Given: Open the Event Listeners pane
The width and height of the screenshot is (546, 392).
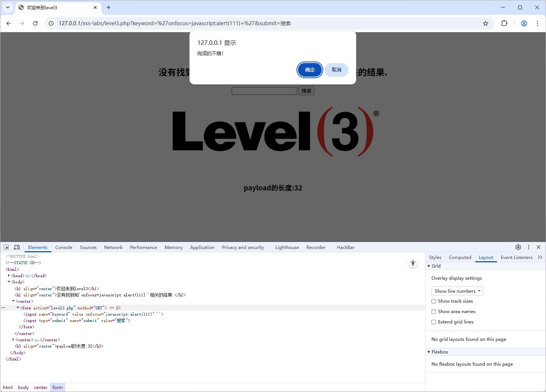Looking at the screenshot, I should [x=516, y=258].
